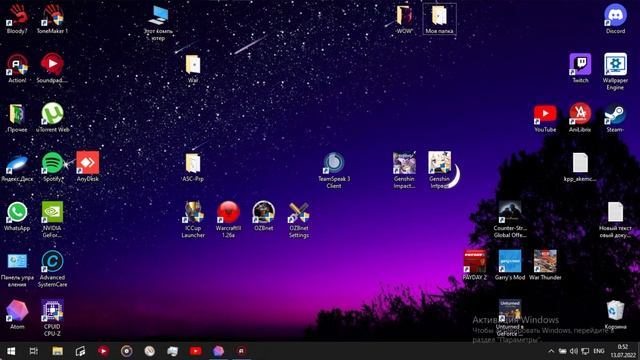
Task: Open the Wallpaper Engine shortcut
Action: tap(615, 71)
